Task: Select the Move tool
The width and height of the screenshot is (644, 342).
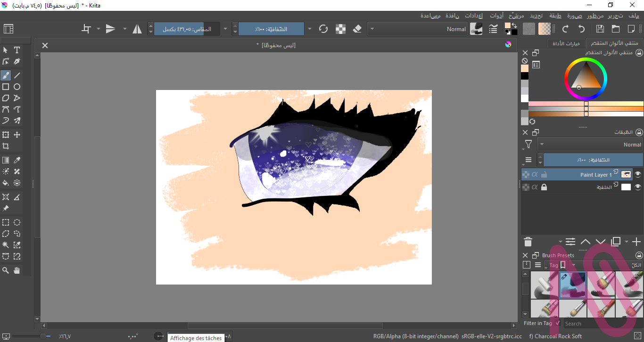Action: pyautogui.click(x=17, y=135)
